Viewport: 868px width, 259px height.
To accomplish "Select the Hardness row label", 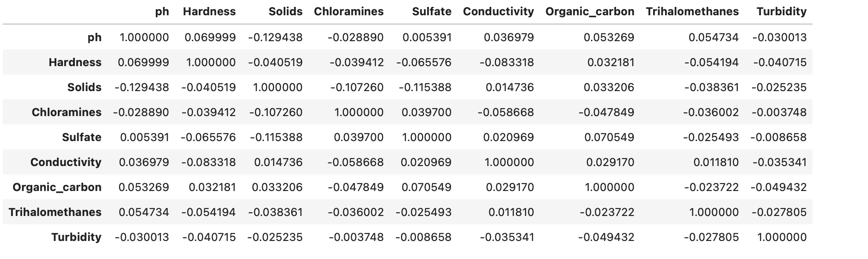I will tap(75, 62).
